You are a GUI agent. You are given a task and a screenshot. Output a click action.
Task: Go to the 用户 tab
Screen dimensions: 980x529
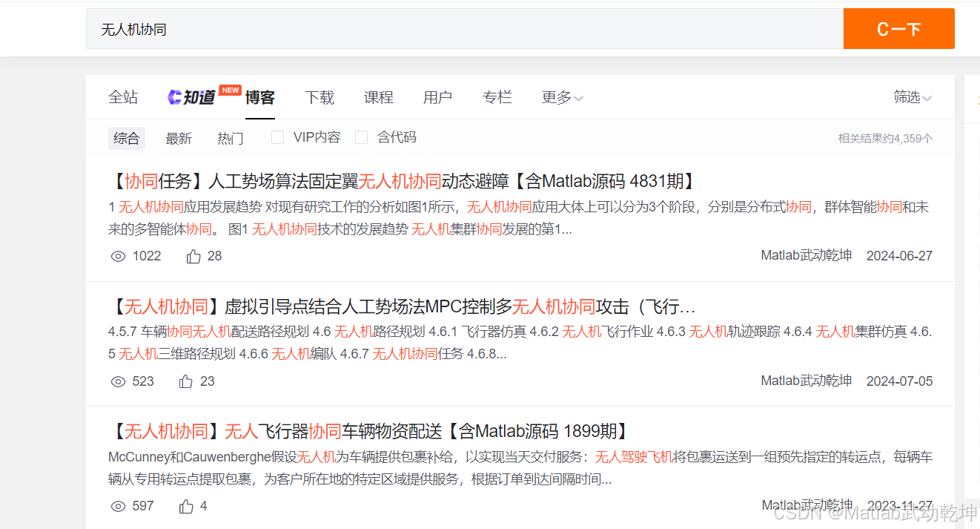[x=438, y=97]
